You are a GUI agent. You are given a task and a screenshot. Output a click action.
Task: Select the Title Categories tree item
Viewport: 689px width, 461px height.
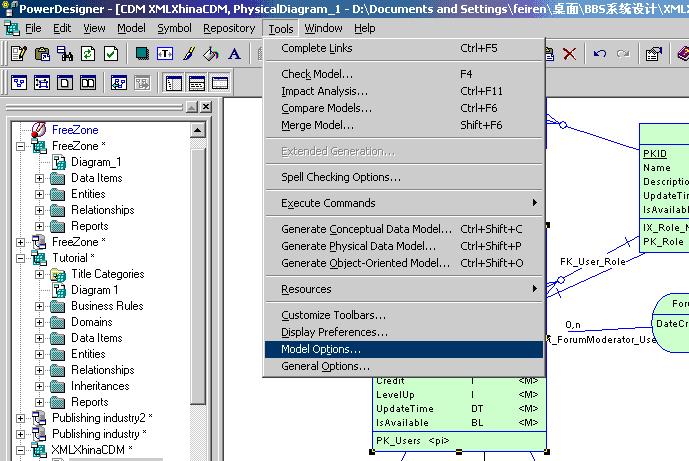107,274
